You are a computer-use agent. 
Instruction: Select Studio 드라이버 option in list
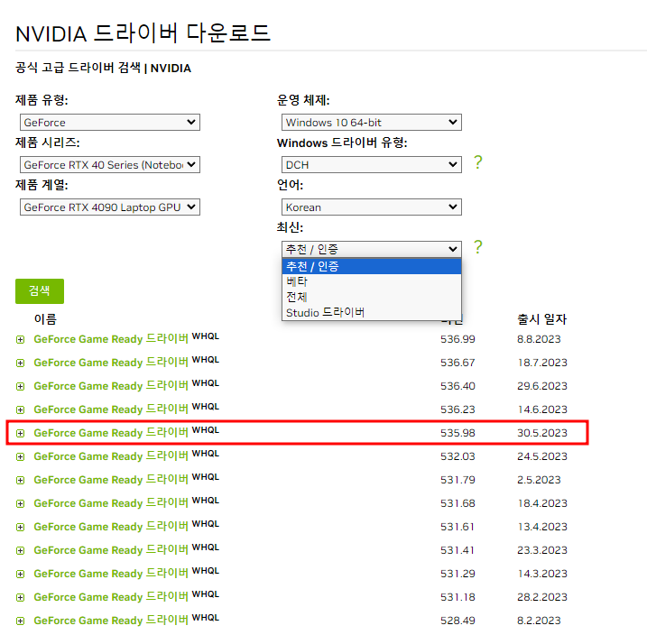click(372, 313)
